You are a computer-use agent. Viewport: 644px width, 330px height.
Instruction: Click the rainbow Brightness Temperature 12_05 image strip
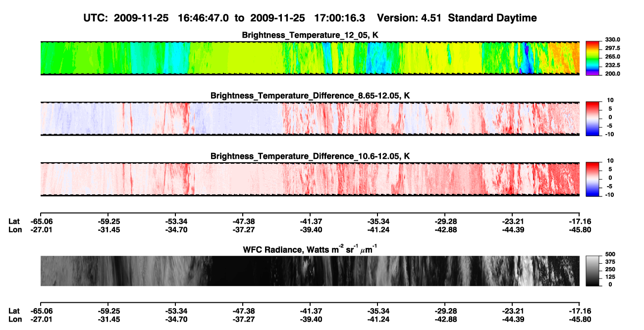click(x=310, y=58)
